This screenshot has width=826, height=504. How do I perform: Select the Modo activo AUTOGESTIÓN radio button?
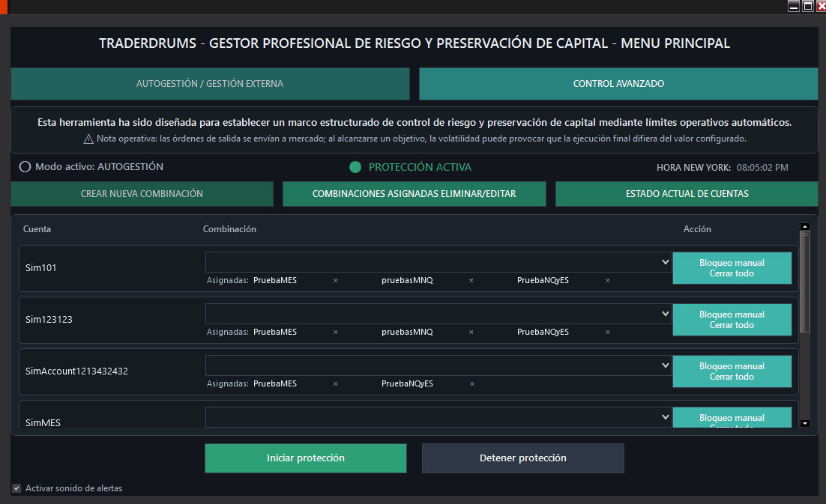click(x=25, y=167)
